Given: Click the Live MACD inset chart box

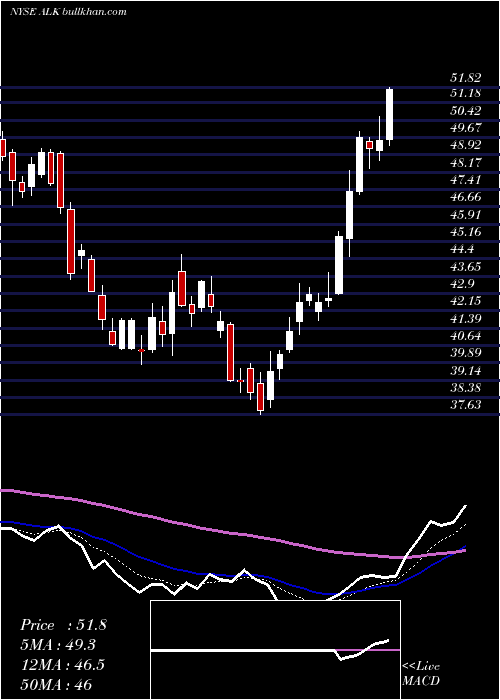Looking at the screenshot, I should 275,650.
